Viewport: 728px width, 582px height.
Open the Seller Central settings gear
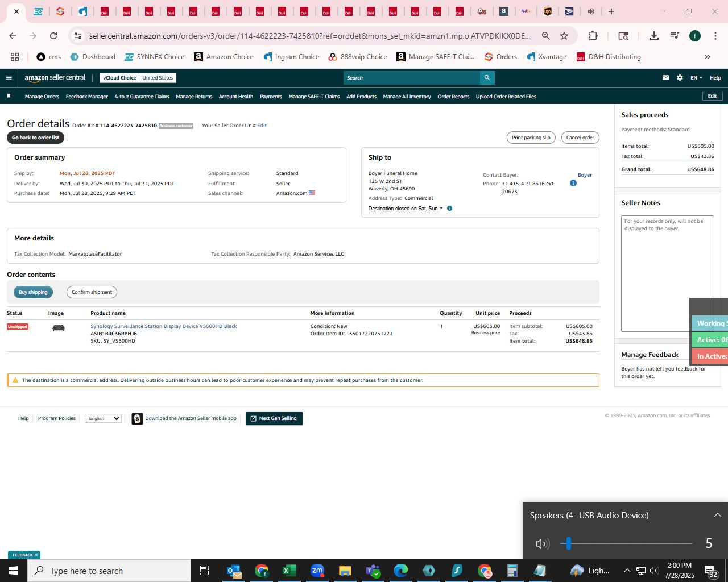pos(680,78)
